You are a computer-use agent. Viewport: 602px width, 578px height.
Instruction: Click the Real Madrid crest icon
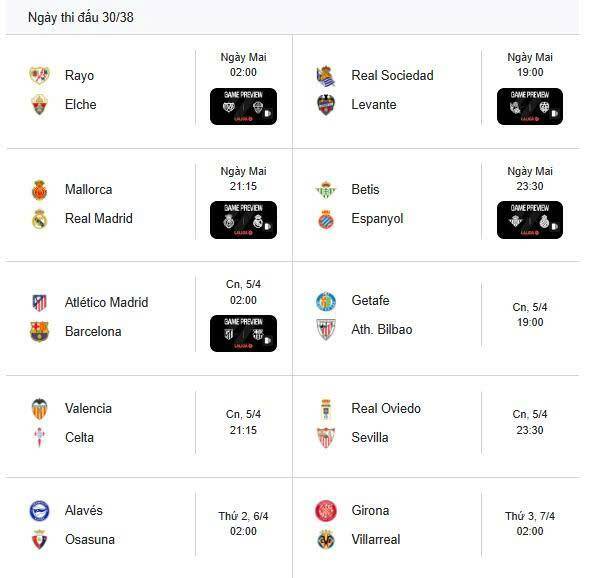tap(39, 219)
